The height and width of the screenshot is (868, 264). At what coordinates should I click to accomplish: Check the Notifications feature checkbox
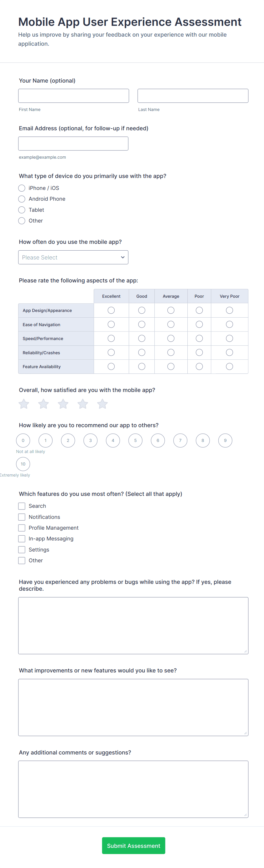pos(22,517)
